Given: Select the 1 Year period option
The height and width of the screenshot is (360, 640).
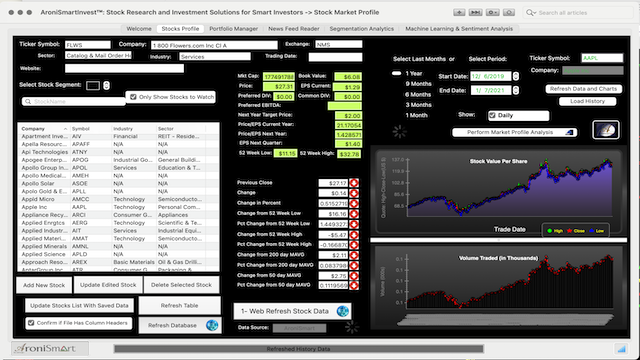Looking at the screenshot, I should coord(413,73).
